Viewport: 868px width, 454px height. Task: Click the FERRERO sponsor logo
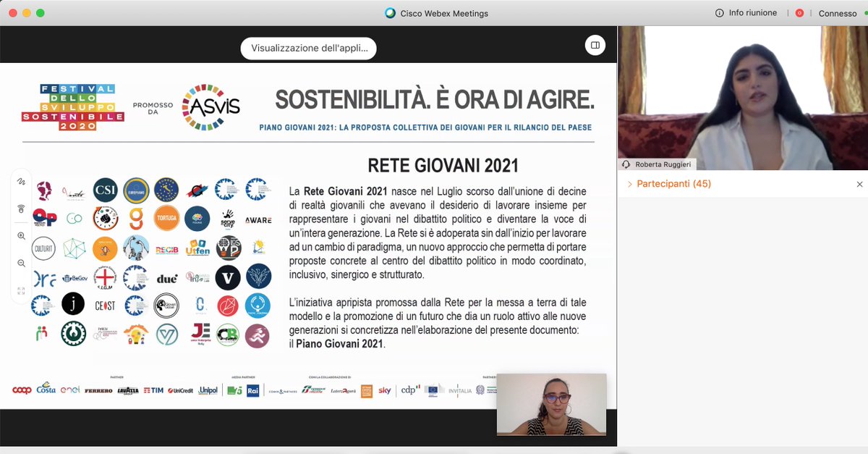(98, 391)
